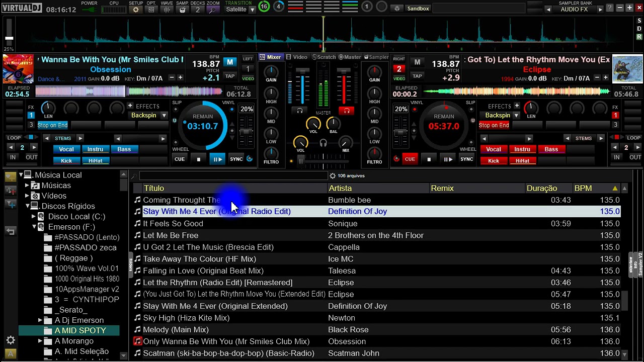Stop playback on the left deck
This screenshot has height=362, width=644.
(x=198, y=159)
